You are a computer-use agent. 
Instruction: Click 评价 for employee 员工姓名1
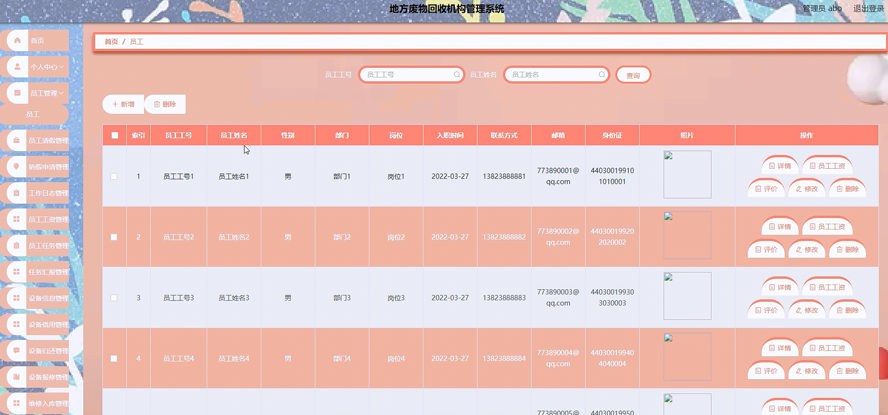click(x=766, y=188)
